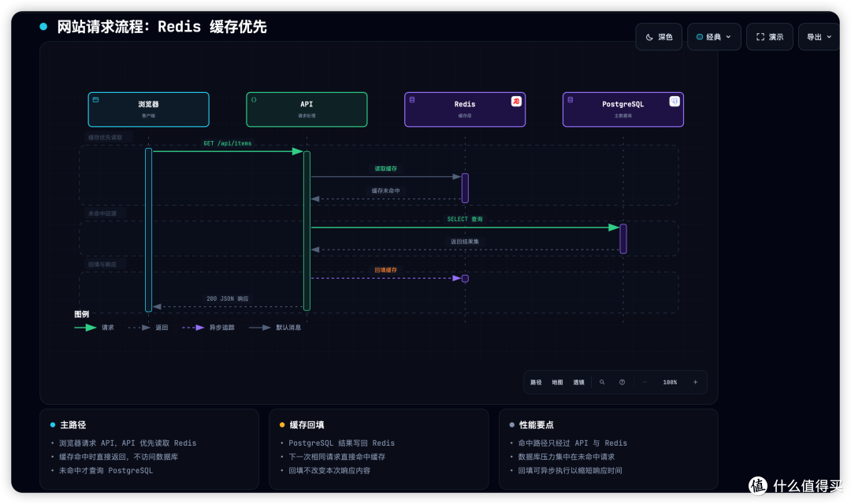The width and height of the screenshot is (851, 504).
Task: Switch to the 路径 view tab
Action: coord(537,383)
